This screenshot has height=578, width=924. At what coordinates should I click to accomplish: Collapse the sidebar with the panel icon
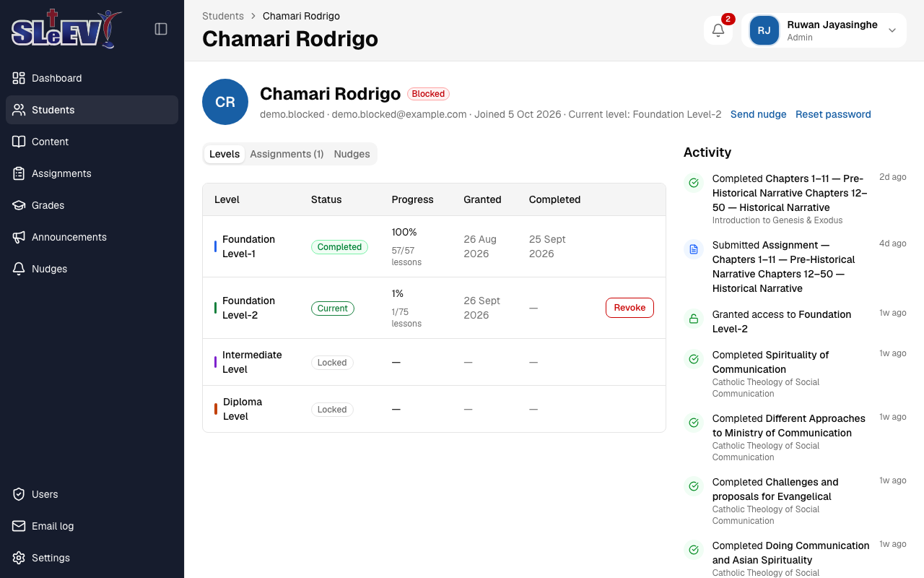pyautogui.click(x=161, y=29)
